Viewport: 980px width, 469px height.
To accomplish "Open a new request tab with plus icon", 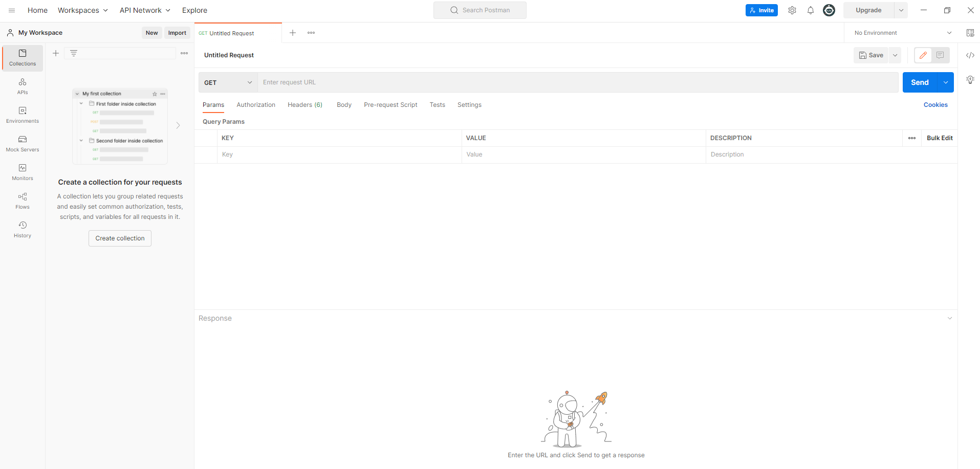I will [x=293, y=33].
